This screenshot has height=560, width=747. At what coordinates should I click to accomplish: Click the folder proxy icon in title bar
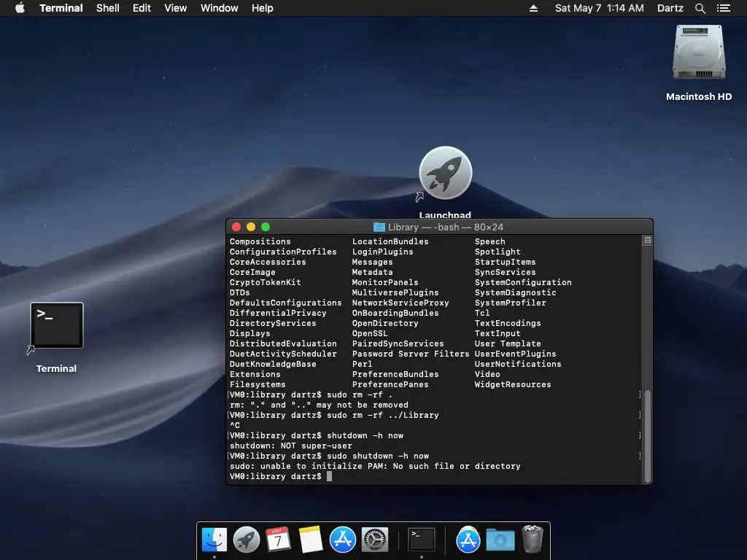tap(379, 227)
